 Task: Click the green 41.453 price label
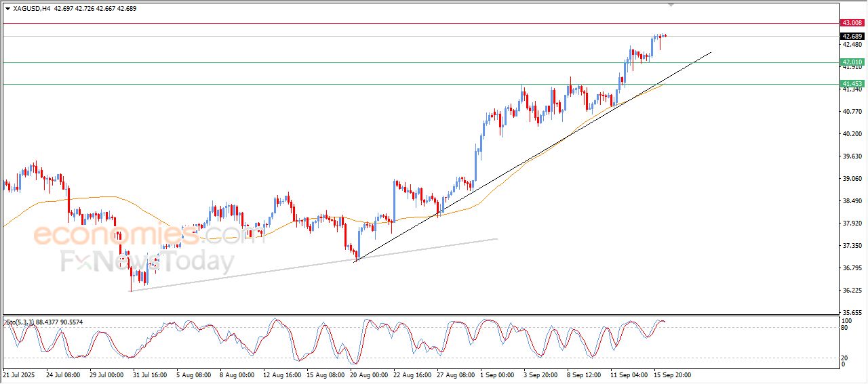852,84
